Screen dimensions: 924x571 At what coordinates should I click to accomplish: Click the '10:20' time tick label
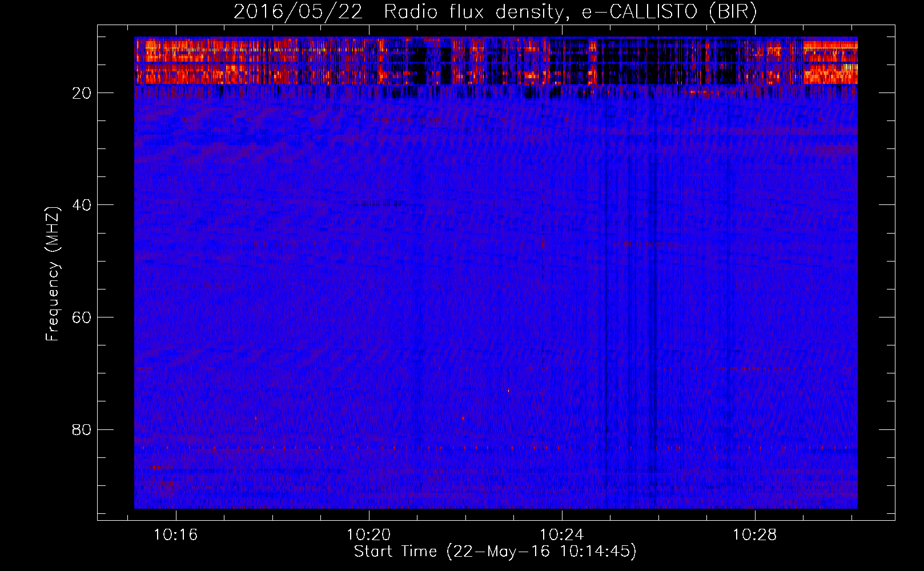click(x=369, y=534)
